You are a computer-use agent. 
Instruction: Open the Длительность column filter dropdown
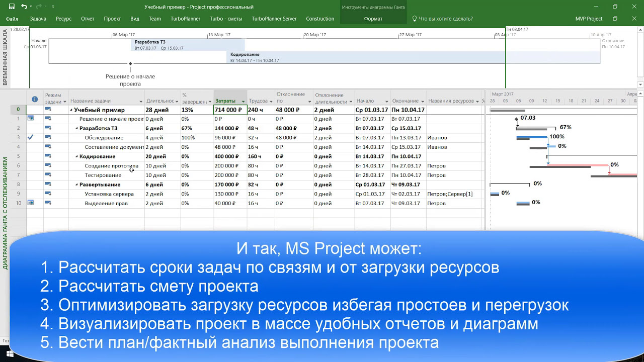(x=177, y=102)
